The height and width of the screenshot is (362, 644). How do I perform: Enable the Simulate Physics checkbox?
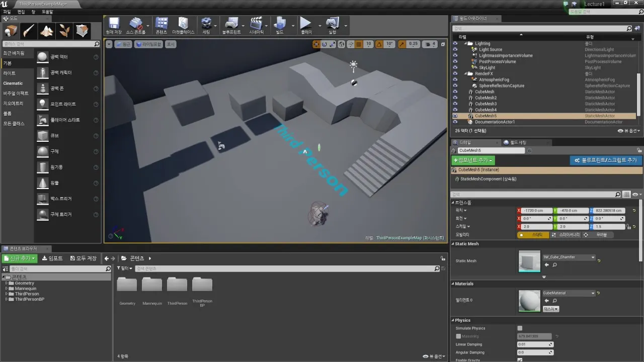pyautogui.click(x=520, y=328)
